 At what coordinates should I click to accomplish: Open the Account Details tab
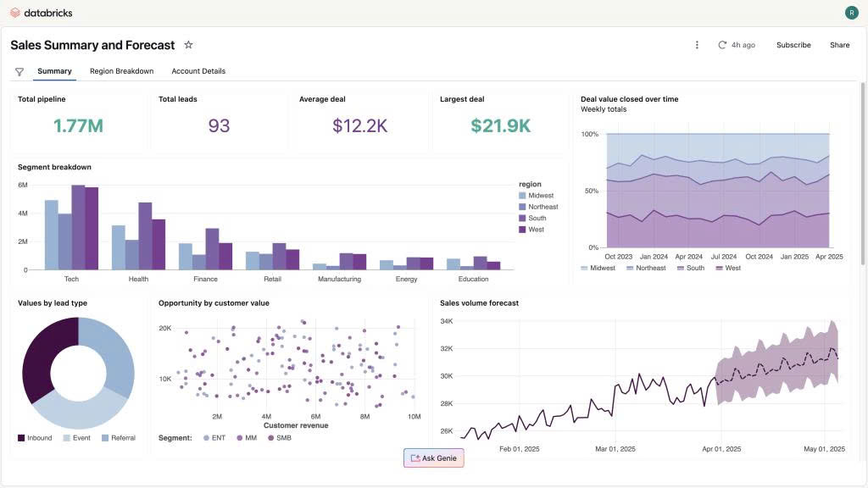click(198, 71)
